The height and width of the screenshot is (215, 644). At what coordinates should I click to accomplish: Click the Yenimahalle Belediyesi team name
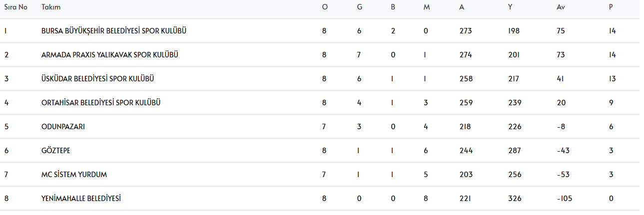click(81, 199)
